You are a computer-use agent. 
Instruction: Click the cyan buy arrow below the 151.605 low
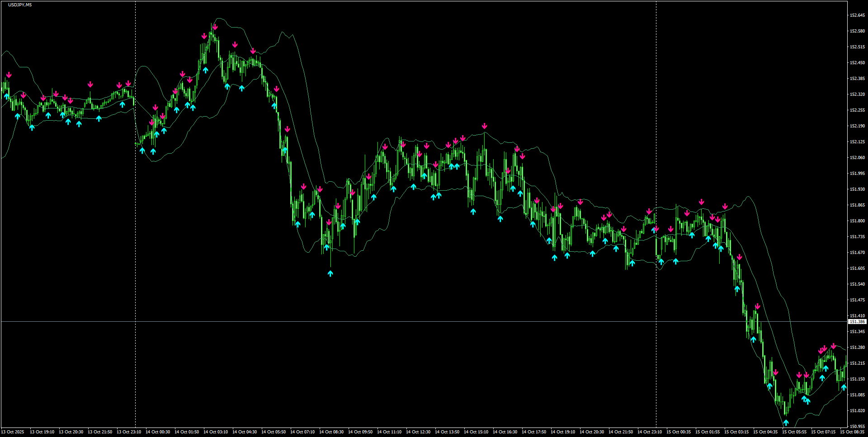coord(330,273)
